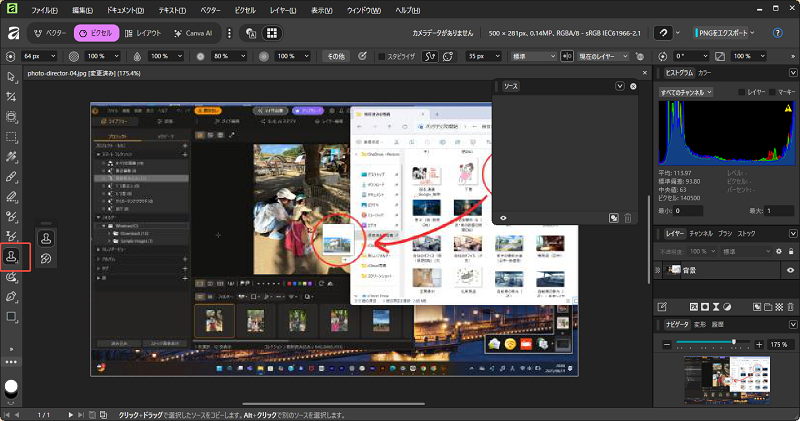Select the rectangular marquee selection tool

tap(11, 137)
